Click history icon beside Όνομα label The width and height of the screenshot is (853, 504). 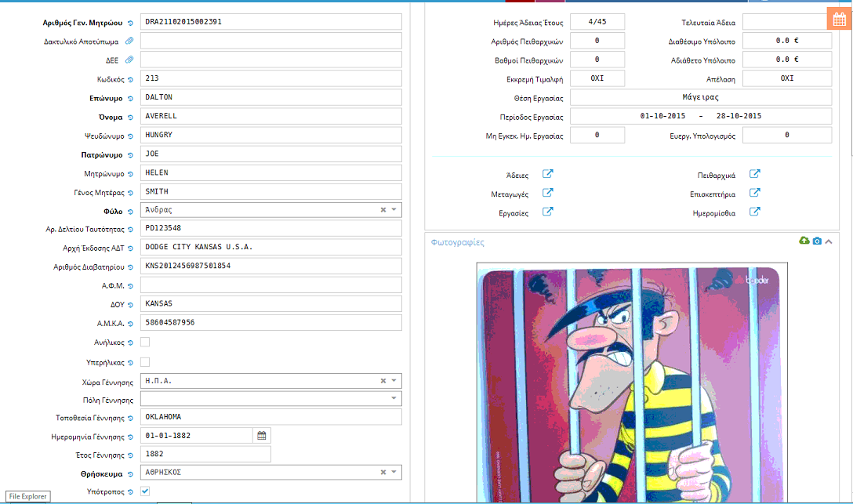[x=131, y=118]
